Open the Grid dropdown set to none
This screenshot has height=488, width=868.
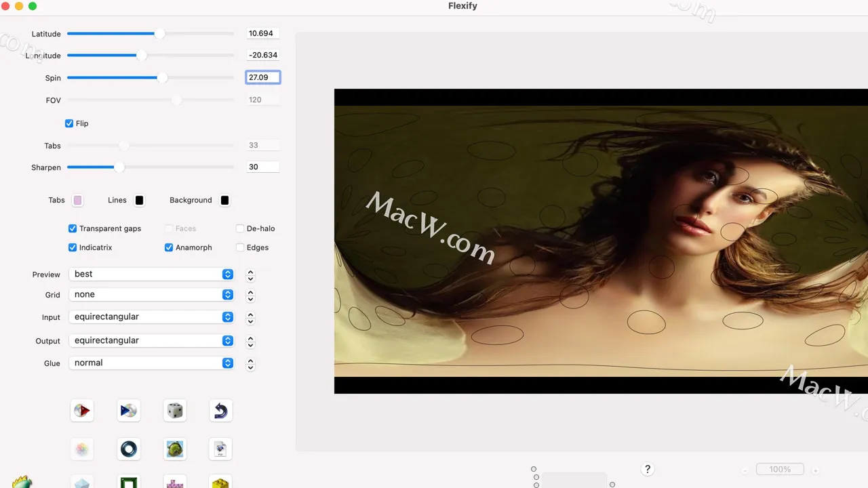151,294
